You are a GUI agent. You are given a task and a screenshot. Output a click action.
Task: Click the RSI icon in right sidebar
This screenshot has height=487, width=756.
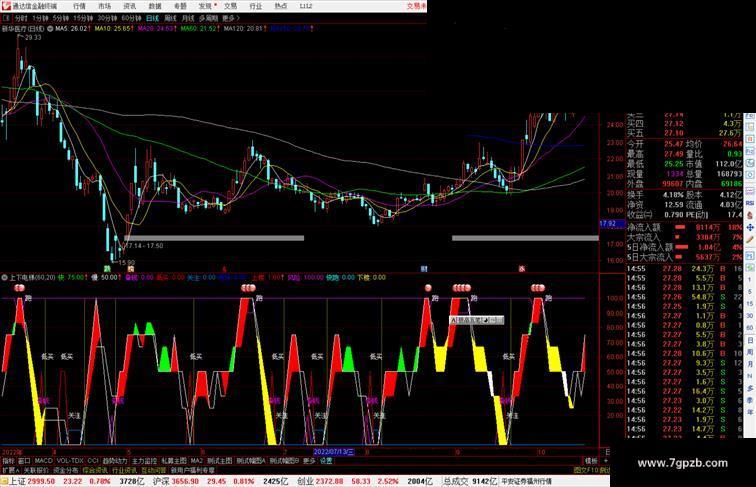(x=750, y=203)
